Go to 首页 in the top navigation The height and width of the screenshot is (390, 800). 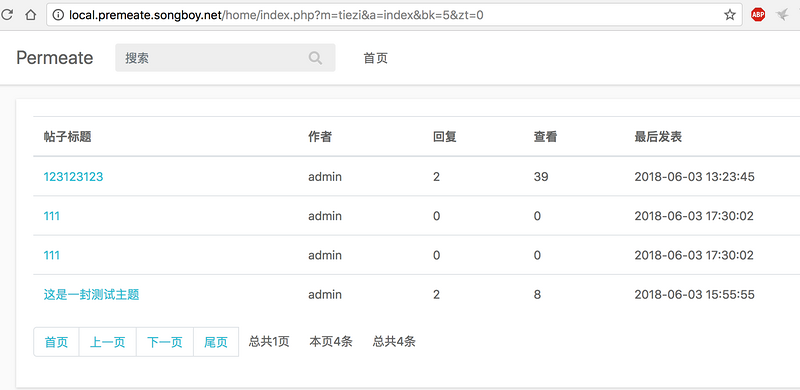(x=376, y=58)
